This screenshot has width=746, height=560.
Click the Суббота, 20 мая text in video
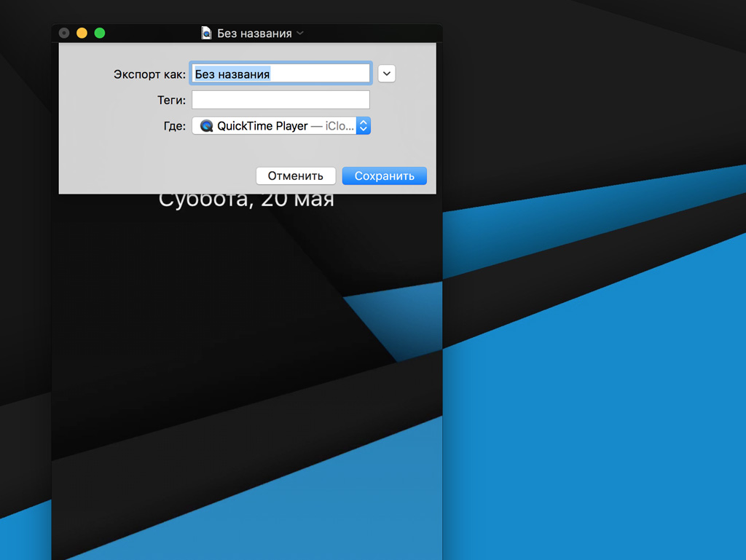[246, 201]
